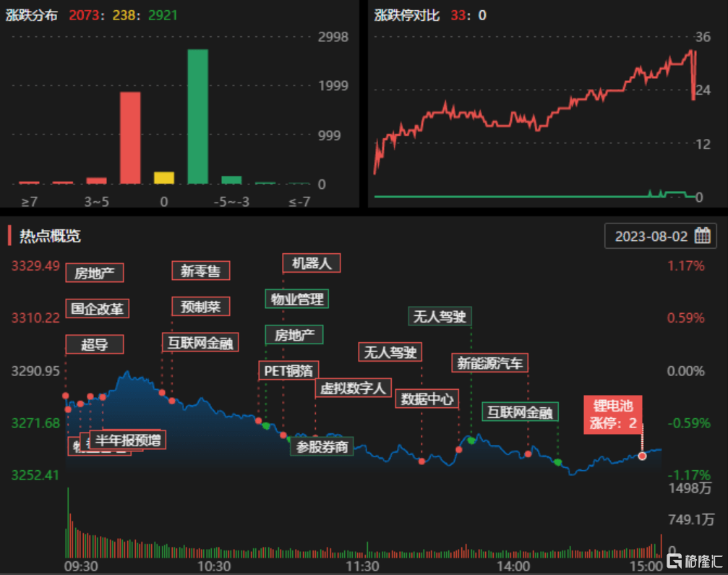The image size is (728, 575).
Task: Click the 2023-08-02 date field
Action: (651, 236)
